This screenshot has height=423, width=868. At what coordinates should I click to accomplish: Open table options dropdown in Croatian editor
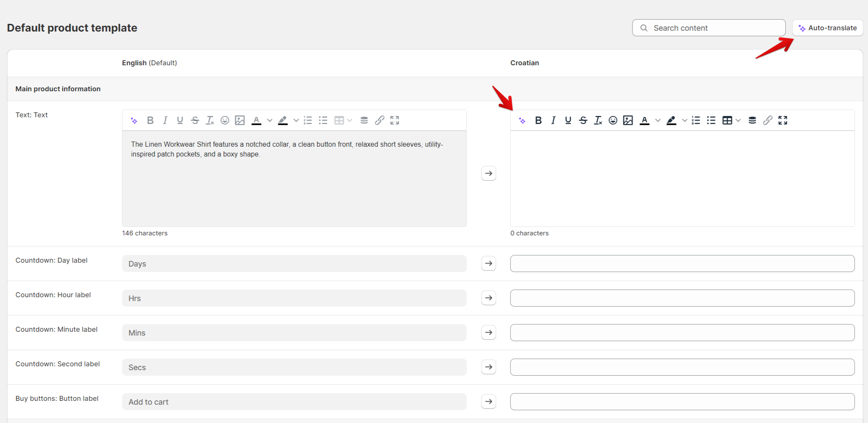[x=738, y=121]
